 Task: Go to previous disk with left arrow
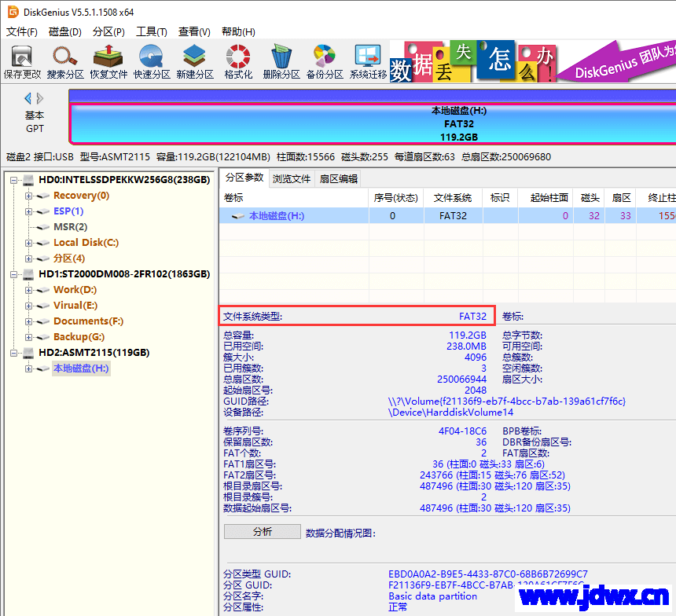click(x=28, y=99)
